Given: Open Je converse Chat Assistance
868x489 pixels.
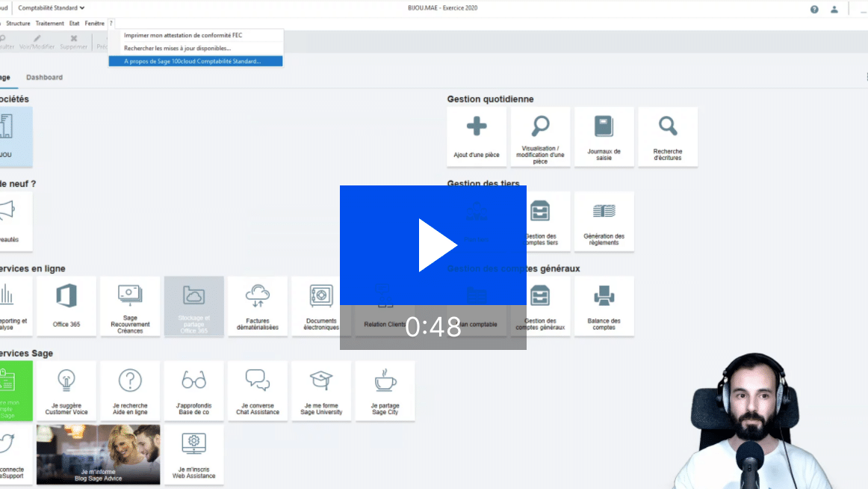Looking at the screenshot, I should click(x=258, y=391).
